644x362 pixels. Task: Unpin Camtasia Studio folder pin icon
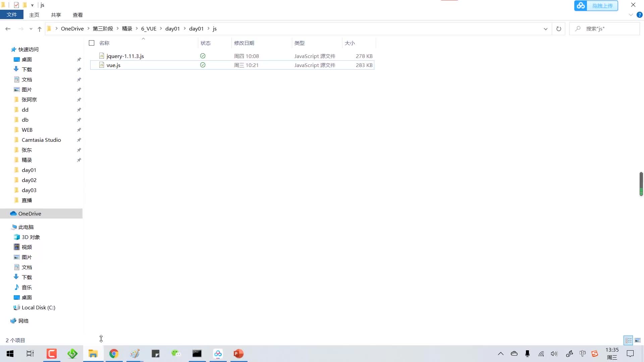(79, 140)
